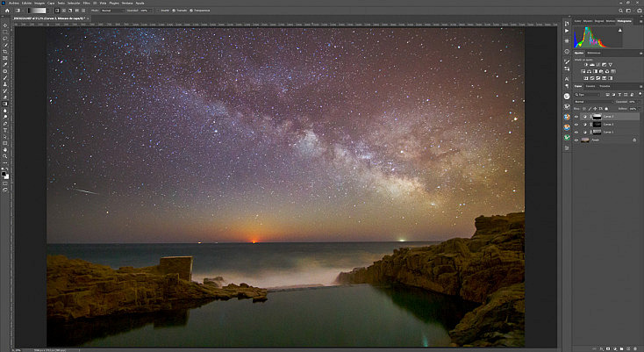644x352 pixels.
Task: Add a Curves adjustment layer
Action: [x=598, y=65]
